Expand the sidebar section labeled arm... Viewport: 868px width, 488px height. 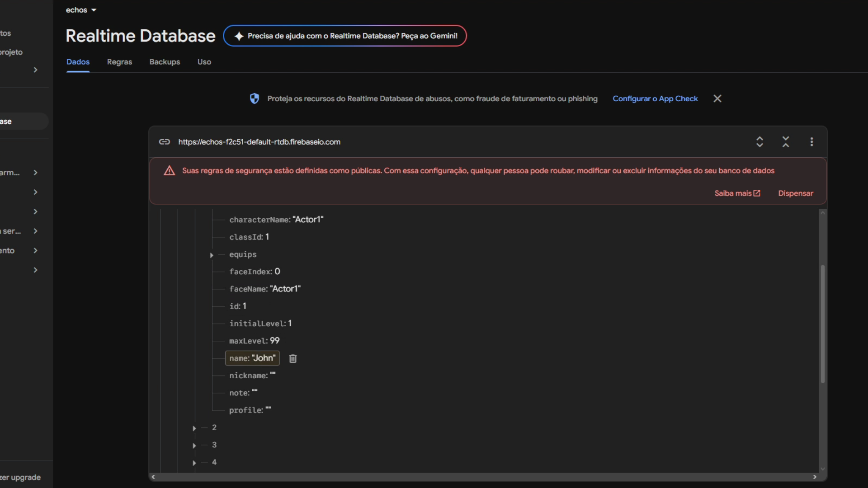[x=35, y=173]
